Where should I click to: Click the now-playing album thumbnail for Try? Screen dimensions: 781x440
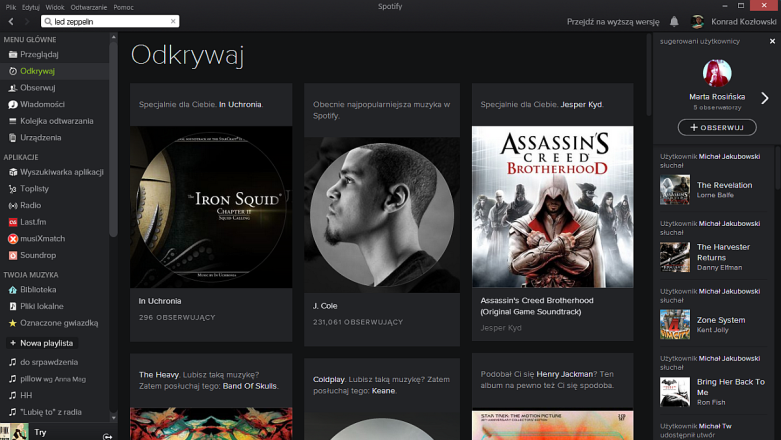[x=14, y=432]
